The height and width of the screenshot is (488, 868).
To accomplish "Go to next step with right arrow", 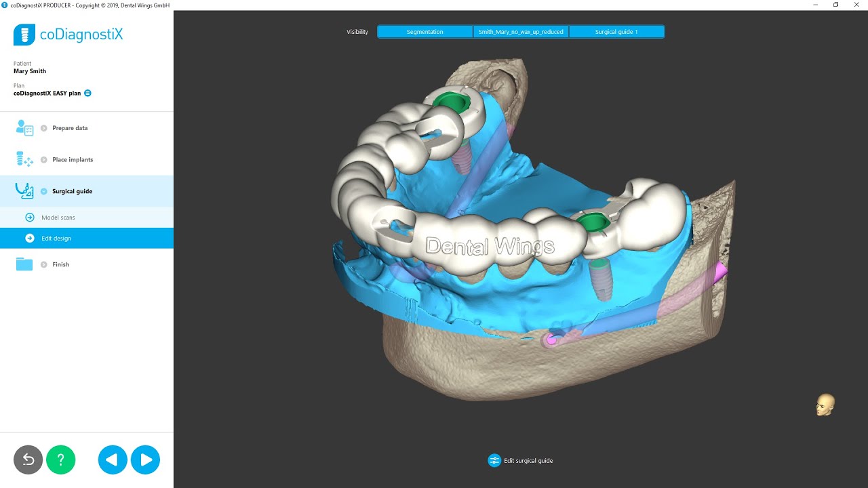I will tap(145, 460).
